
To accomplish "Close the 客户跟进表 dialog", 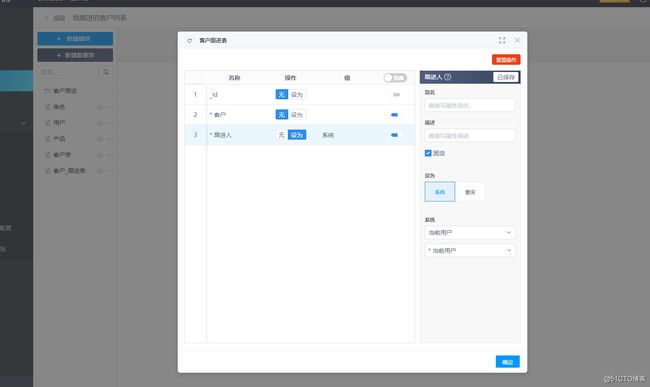I will [x=517, y=40].
